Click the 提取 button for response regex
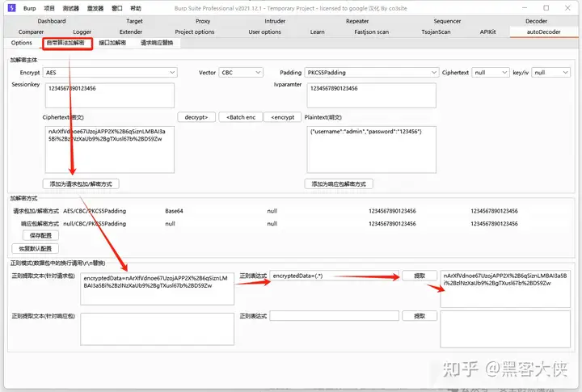582x392 pixels. click(x=420, y=316)
